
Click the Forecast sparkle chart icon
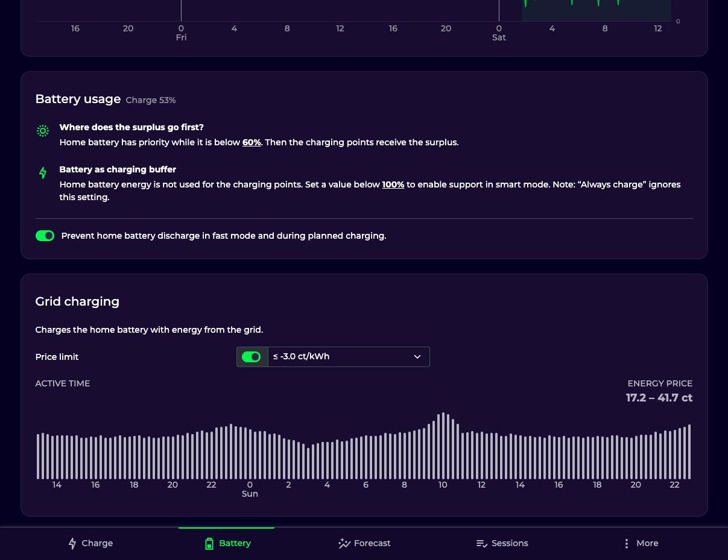coord(344,543)
